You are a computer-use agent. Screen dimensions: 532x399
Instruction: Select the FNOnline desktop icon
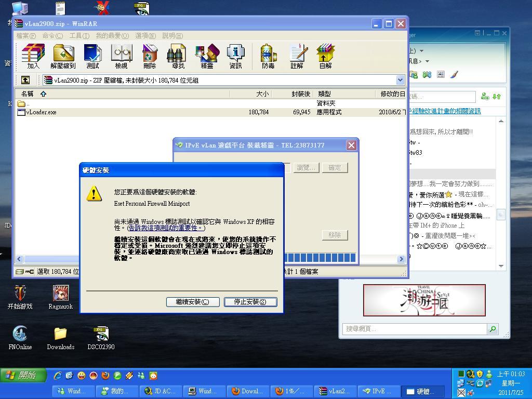click(20, 338)
